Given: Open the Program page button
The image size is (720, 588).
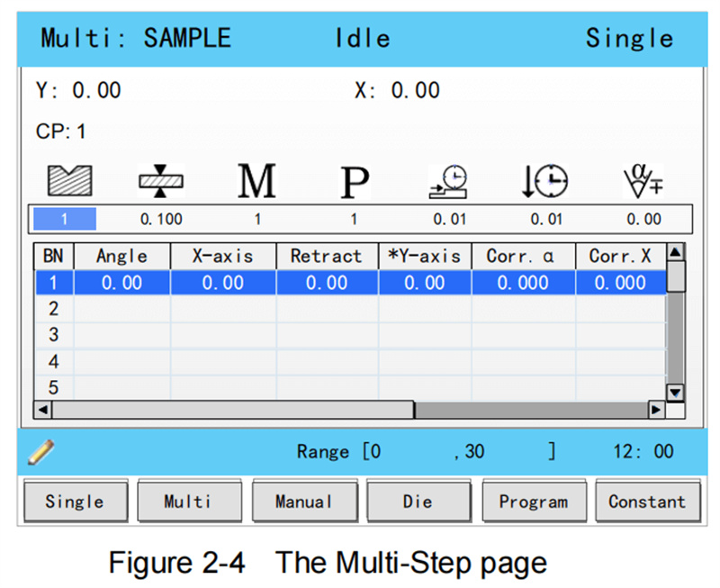Looking at the screenshot, I should pyautogui.click(x=534, y=502).
